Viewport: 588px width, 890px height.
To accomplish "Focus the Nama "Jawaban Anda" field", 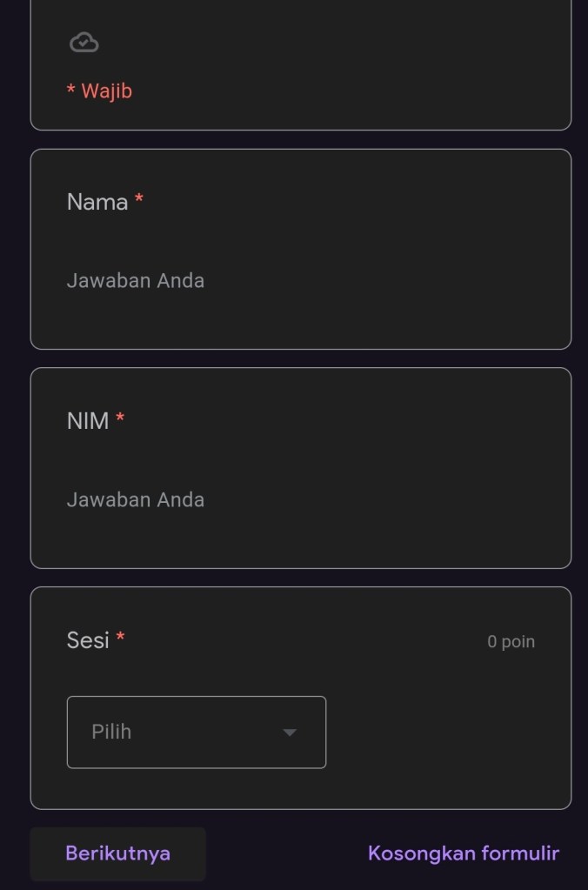I will tap(136, 281).
